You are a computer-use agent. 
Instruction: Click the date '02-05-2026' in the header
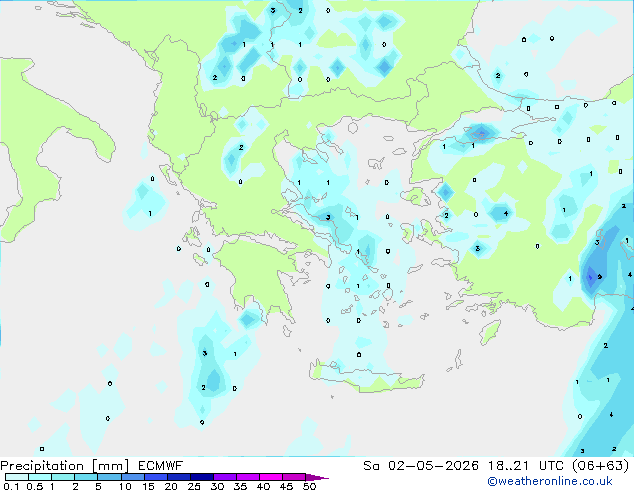(x=433, y=466)
